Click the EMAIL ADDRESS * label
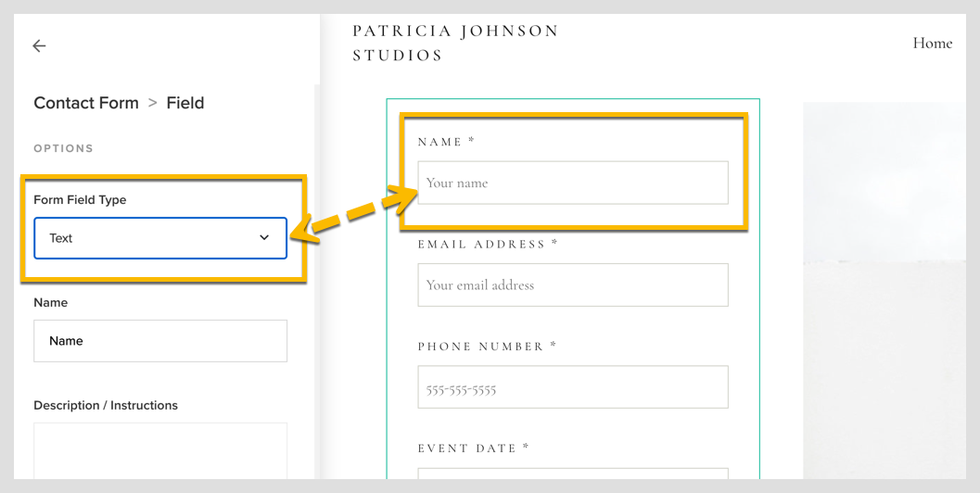980x493 pixels. [488, 245]
